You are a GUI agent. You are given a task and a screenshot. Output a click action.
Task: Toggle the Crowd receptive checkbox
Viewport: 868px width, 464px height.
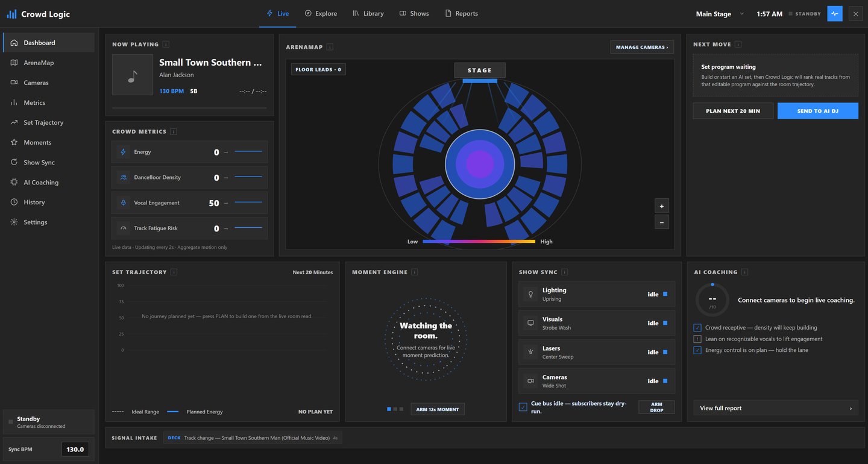697,328
